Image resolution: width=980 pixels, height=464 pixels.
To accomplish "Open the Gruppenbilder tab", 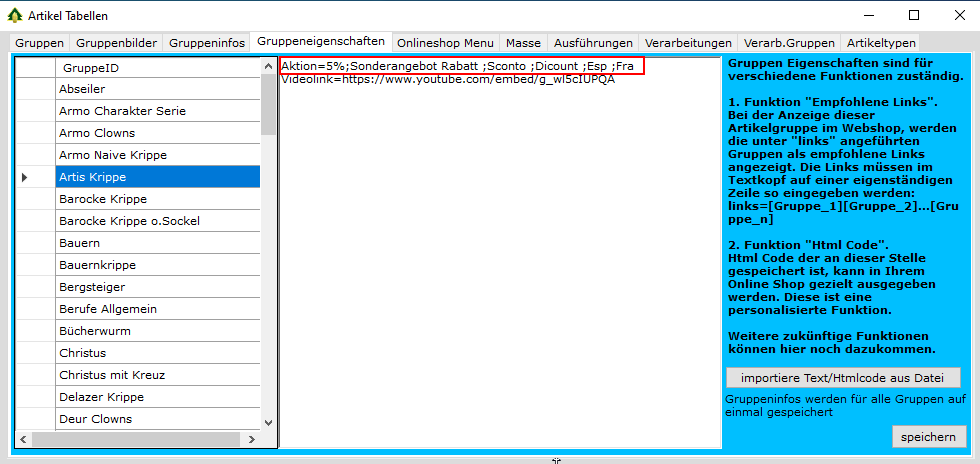I will click(x=115, y=43).
